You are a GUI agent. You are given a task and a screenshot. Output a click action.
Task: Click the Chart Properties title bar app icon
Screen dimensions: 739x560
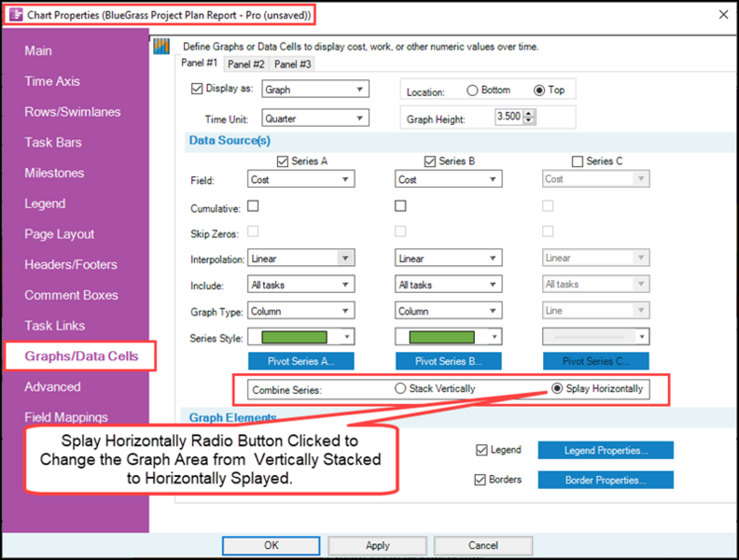(x=16, y=15)
